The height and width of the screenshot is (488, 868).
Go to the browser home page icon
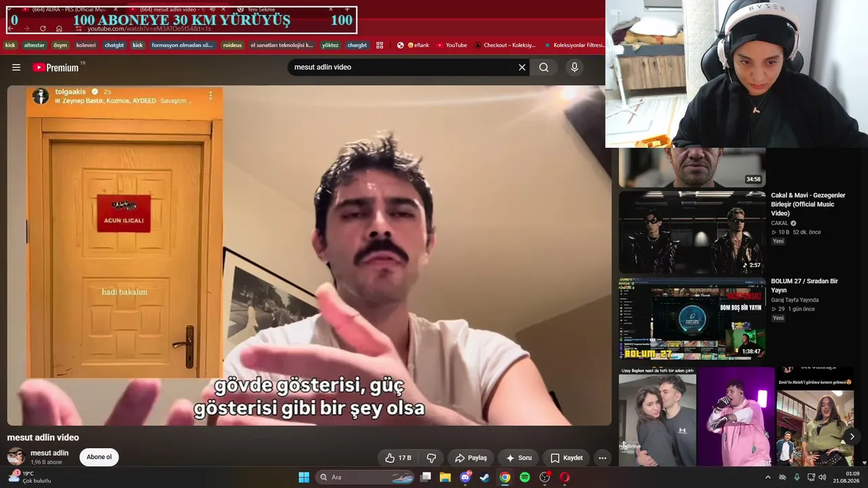tap(59, 28)
